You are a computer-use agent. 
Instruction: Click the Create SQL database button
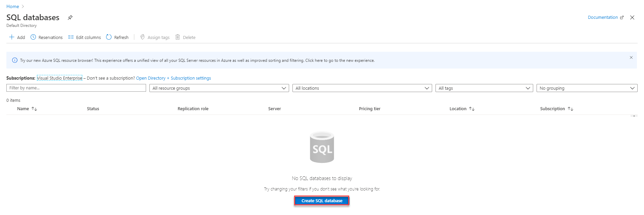[322, 201]
